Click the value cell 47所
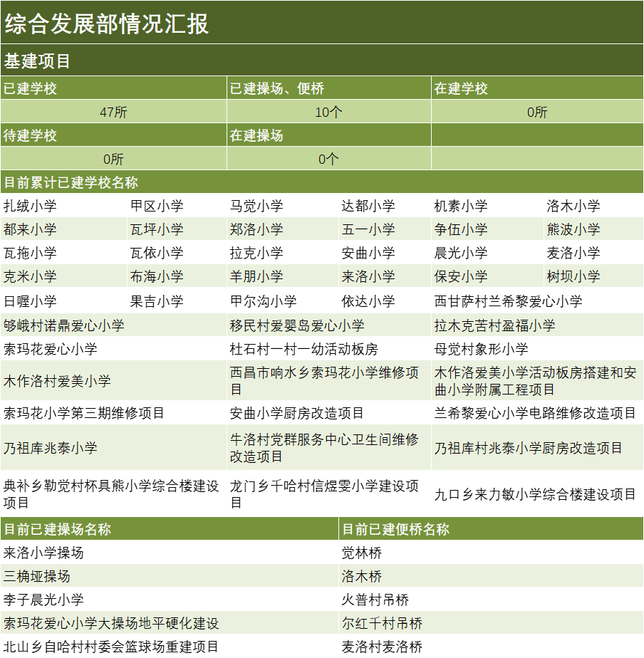The image size is (644, 658). click(x=113, y=111)
